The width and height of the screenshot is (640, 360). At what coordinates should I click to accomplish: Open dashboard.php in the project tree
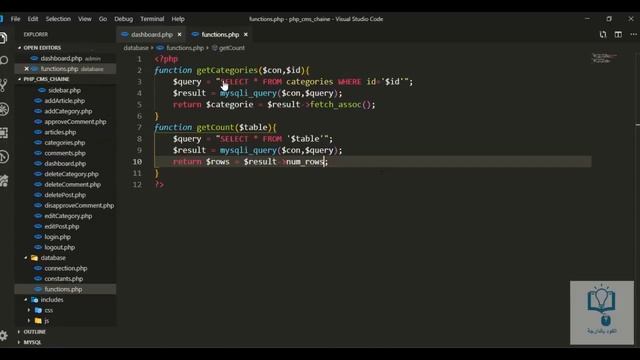(65, 164)
